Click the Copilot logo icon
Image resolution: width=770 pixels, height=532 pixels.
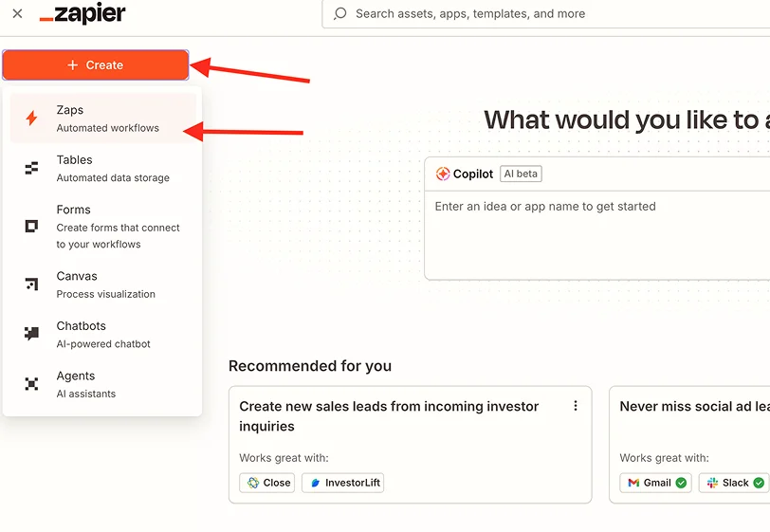tap(443, 174)
